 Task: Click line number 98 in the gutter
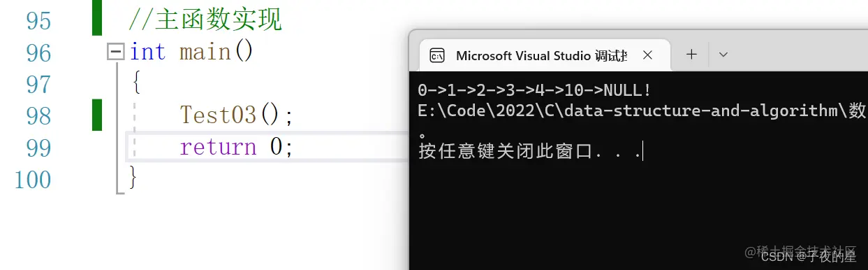pyautogui.click(x=38, y=115)
